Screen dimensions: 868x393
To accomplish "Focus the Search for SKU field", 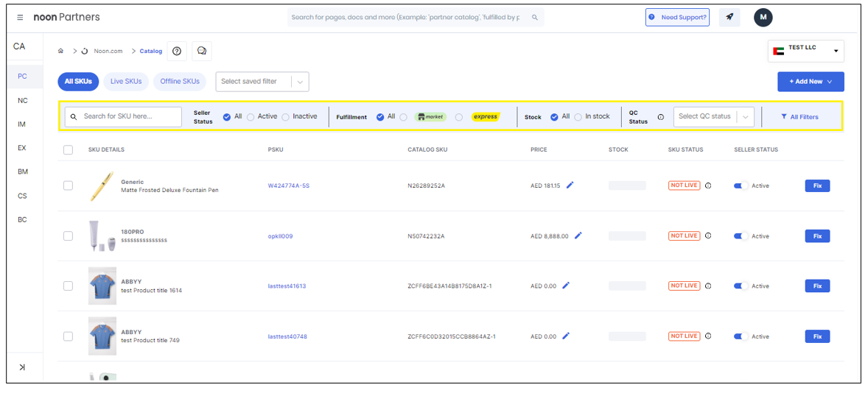I will [x=124, y=116].
